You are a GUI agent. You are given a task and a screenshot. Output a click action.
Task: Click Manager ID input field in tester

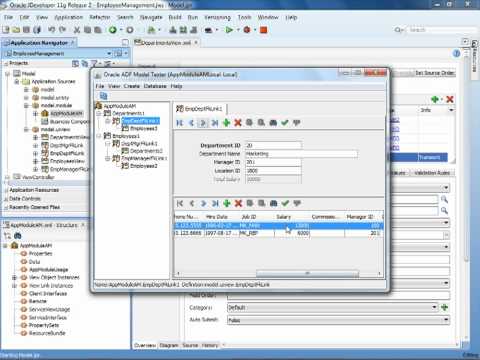click(273, 162)
